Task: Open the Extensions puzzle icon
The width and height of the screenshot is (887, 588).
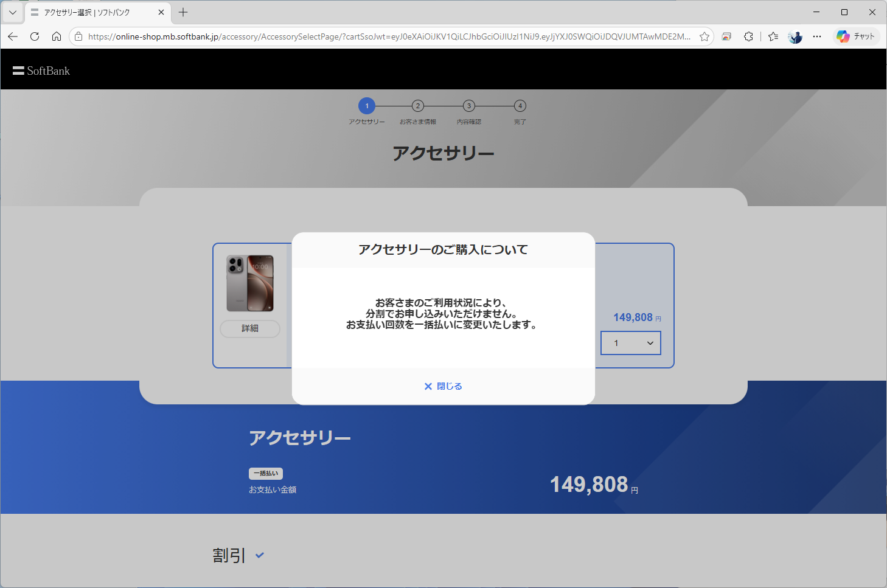Action: coord(748,36)
